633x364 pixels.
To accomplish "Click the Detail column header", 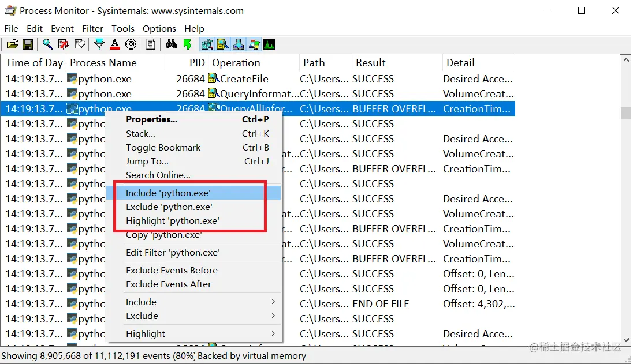I will [479, 63].
